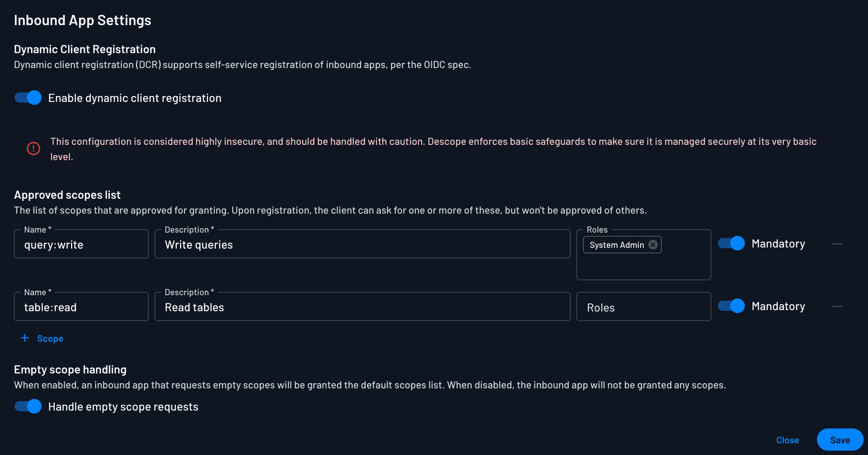The image size is (868, 455).
Task: Enable Mandatory for the table:read scope
Action: 732,306
